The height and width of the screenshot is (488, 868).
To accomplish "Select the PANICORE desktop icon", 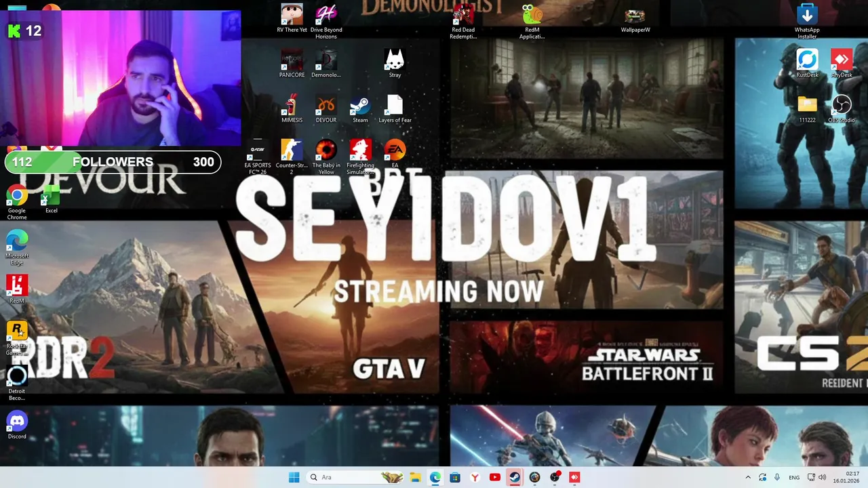I will coord(292,63).
